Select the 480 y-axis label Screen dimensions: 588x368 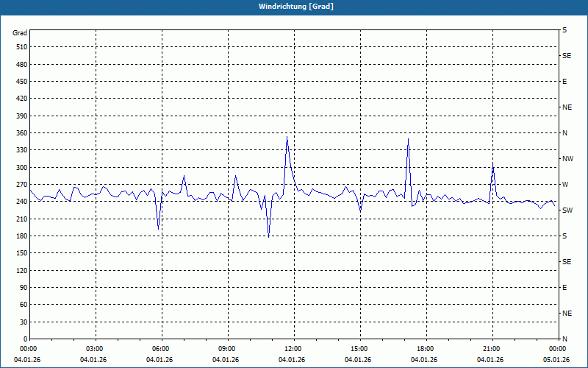click(x=22, y=64)
